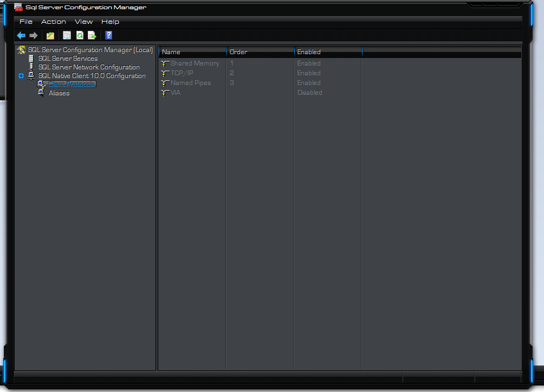Image resolution: width=544 pixels, height=392 pixels.
Task: Click the Up one level folder icon
Action: tap(50, 36)
